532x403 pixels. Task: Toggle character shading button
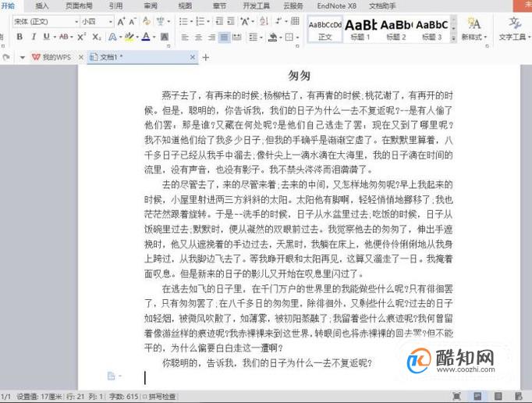[x=165, y=37]
